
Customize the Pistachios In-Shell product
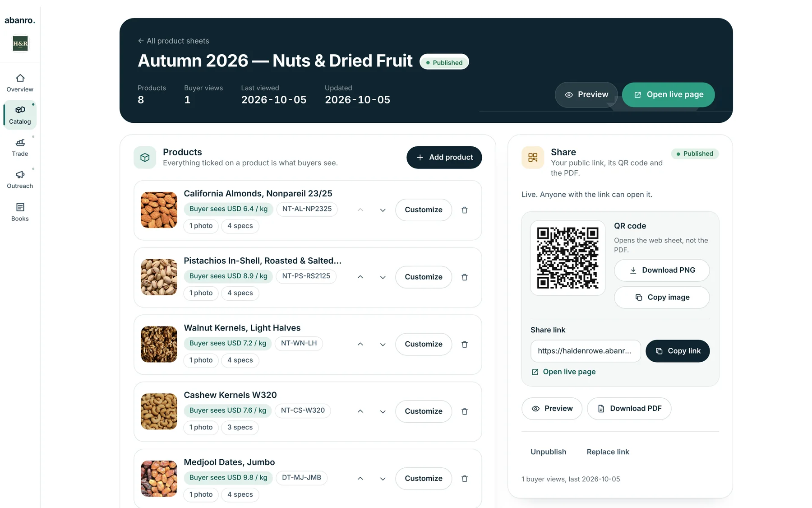click(x=424, y=277)
